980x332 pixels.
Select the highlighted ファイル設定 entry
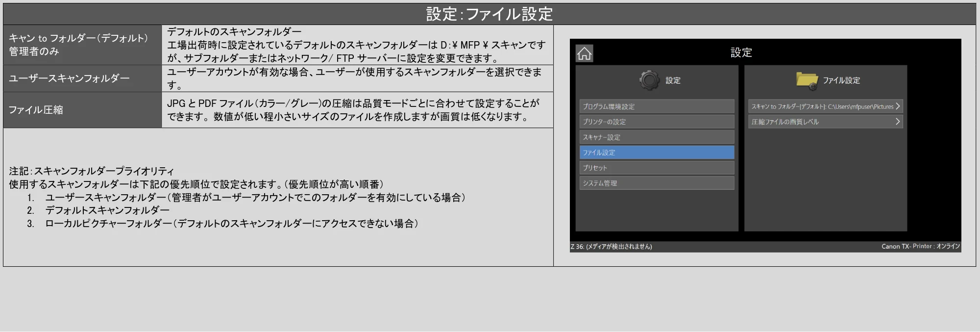(657, 153)
